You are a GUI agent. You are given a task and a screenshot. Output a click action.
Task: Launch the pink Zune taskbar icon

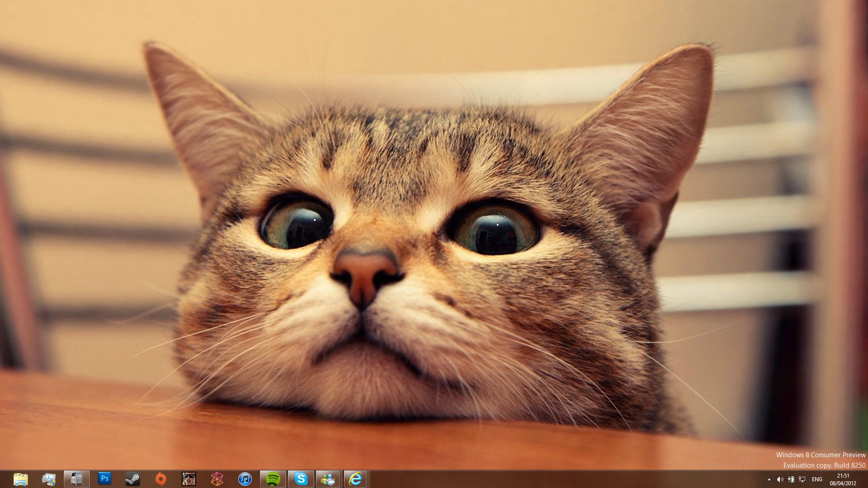tap(217, 479)
